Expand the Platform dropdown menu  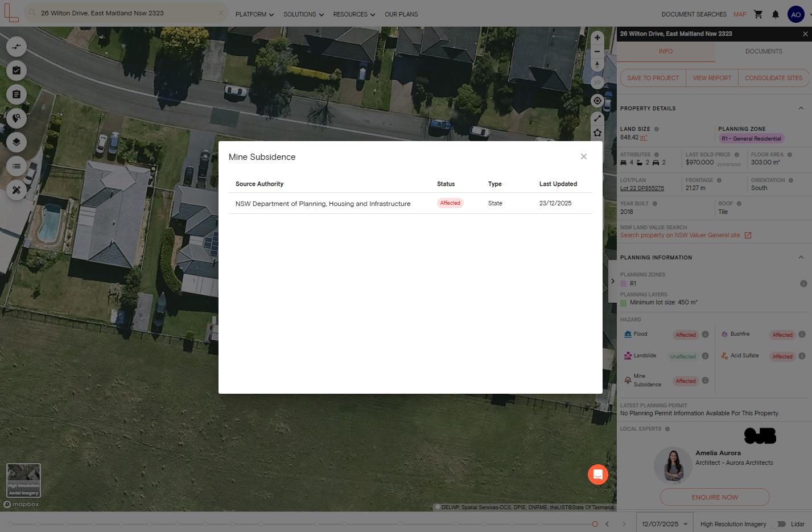click(x=254, y=14)
